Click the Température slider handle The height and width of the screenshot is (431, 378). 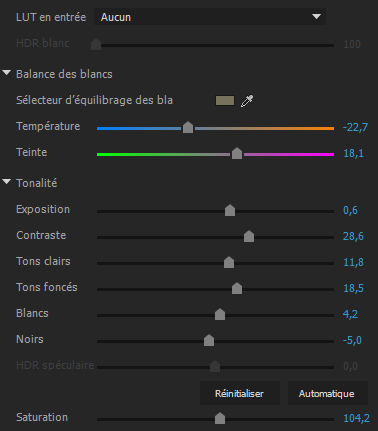coord(188,127)
